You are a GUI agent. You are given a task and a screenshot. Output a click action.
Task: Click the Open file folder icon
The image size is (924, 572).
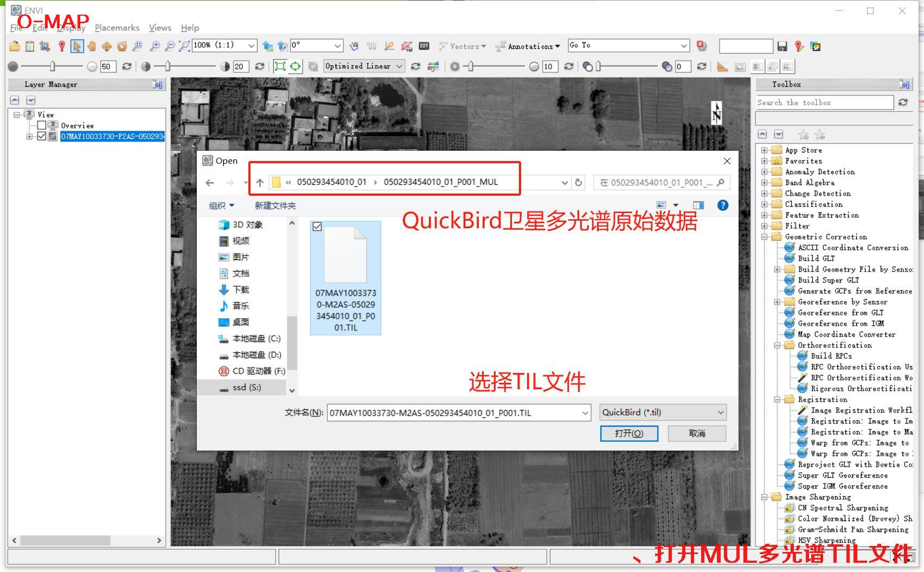15,46
